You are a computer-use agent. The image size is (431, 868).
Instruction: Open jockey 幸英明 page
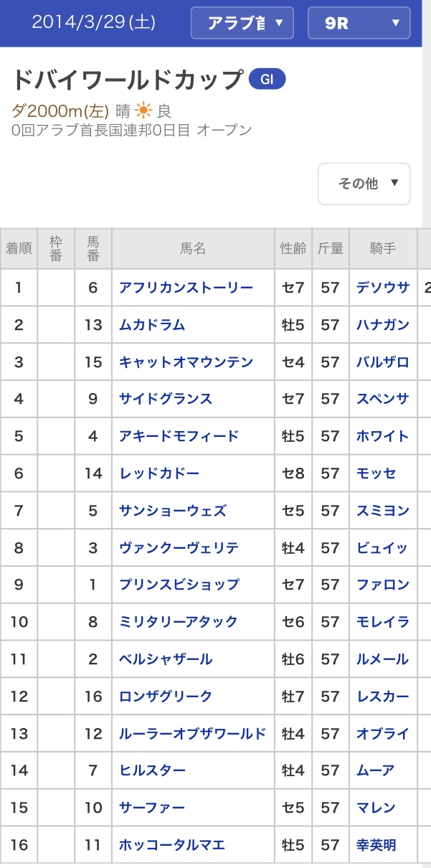coord(376,845)
